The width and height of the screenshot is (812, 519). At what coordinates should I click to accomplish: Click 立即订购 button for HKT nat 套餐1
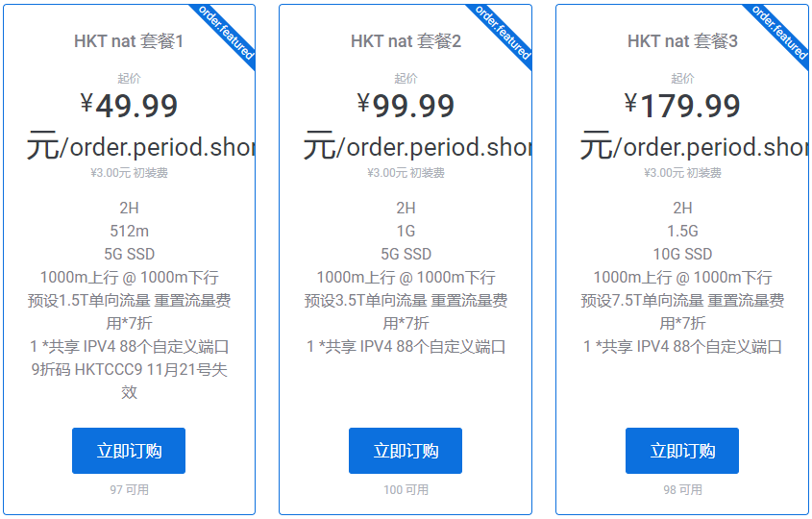(x=129, y=451)
